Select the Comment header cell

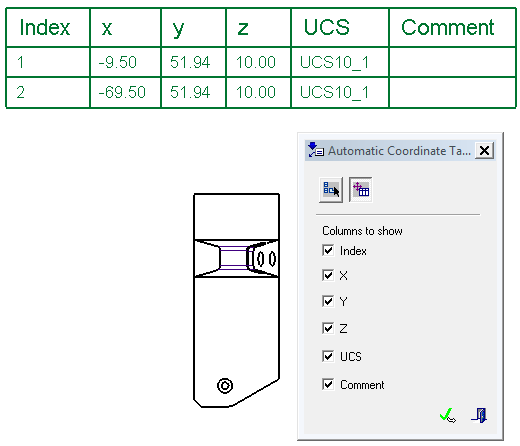[x=452, y=28]
